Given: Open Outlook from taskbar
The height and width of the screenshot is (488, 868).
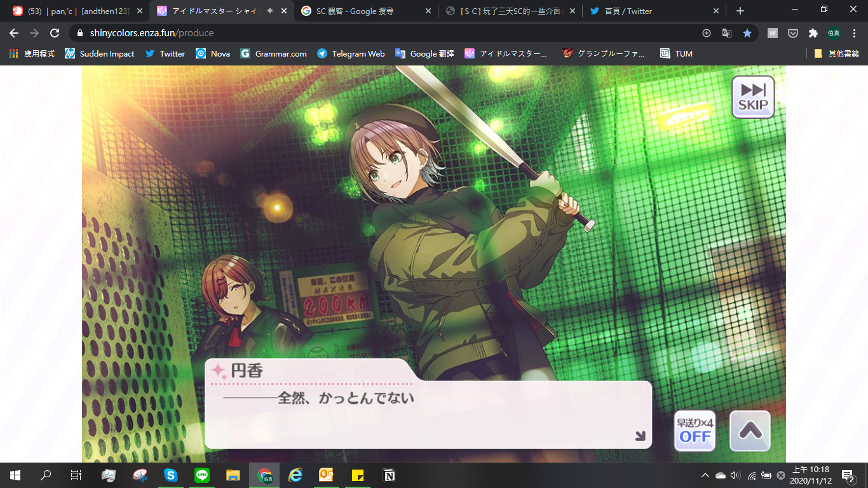Looking at the screenshot, I should 326,475.
